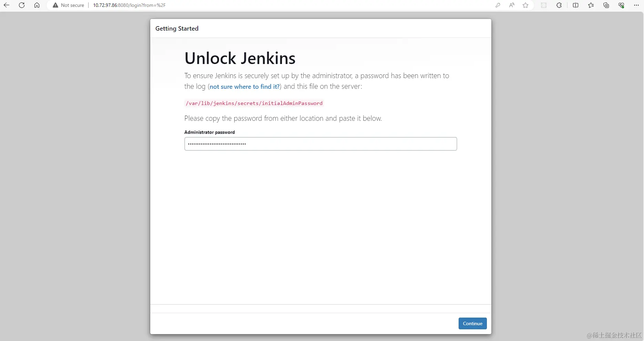
Task: Click the Unlock Jenkins heading
Action: pyautogui.click(x=240, y=58)
